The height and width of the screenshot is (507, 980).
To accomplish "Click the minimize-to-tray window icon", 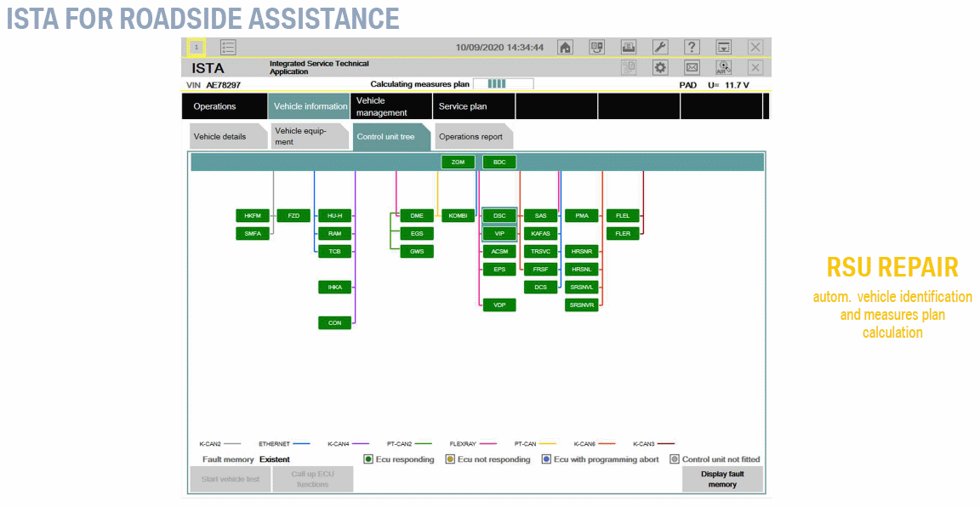I will [x=724, y=48].
